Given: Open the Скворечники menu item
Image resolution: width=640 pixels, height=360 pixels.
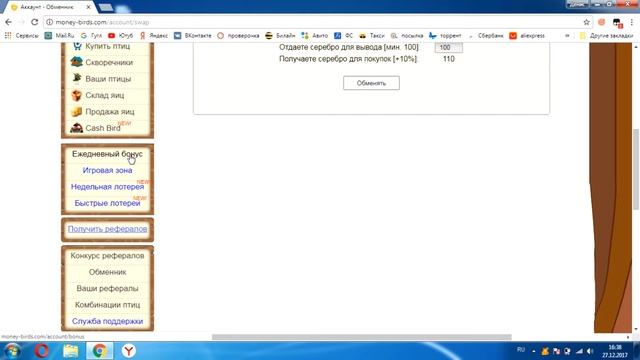Looking at the screenshot, I should [x=108, y=62].
